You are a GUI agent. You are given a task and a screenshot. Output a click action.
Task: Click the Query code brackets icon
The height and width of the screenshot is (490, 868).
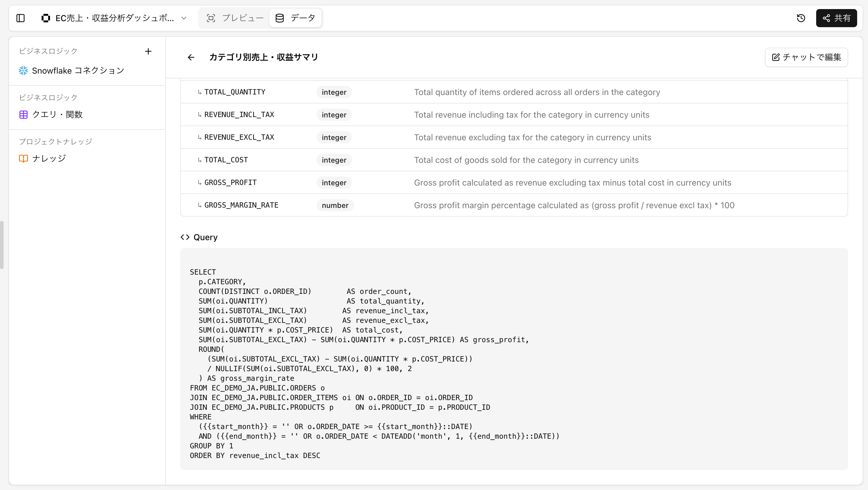pyautogui.click(x=185, y=237)
